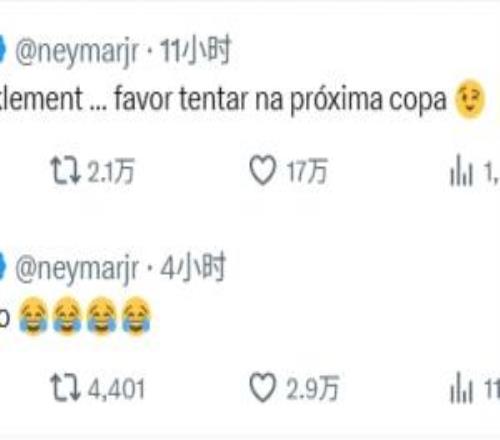Click the 4,401 retweet count
This screenshot has height=440, width=500.
pyautogui.click(x=116, y=389)
